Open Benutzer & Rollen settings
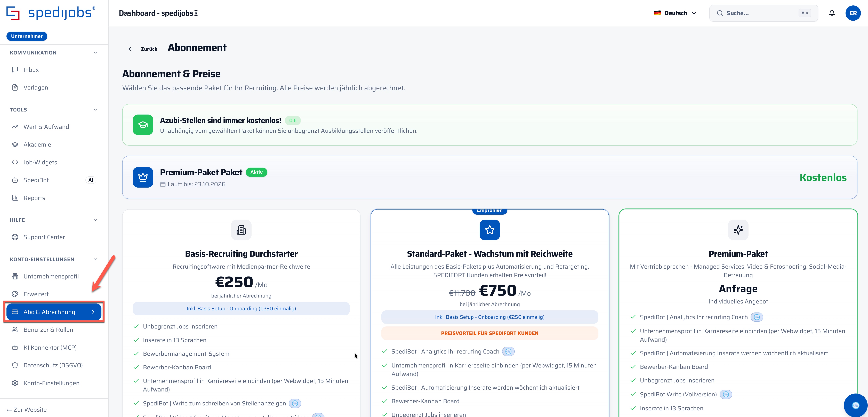 [54, 330]
